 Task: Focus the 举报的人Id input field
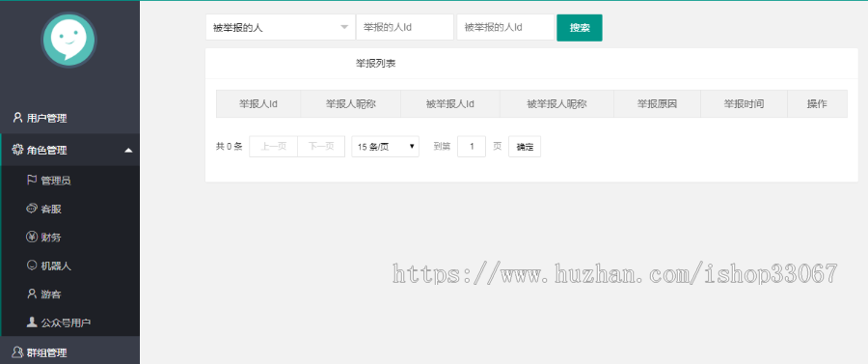click(x=405, y=27)
